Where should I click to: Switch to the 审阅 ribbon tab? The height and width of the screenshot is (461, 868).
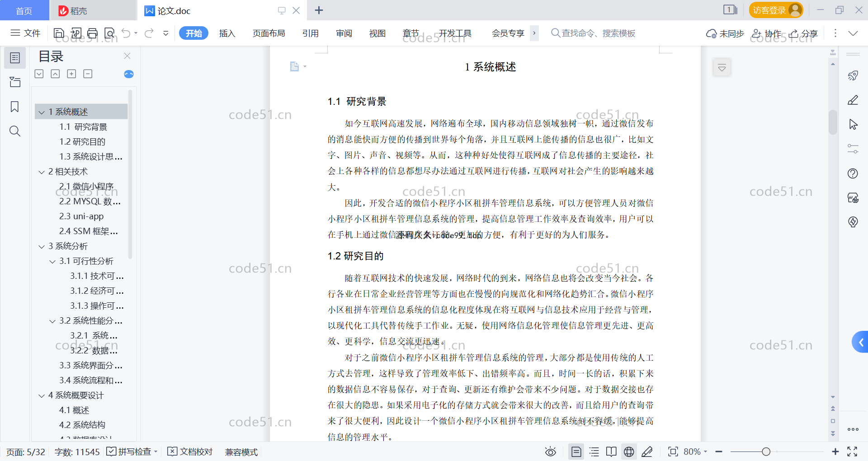pos(344,33)
